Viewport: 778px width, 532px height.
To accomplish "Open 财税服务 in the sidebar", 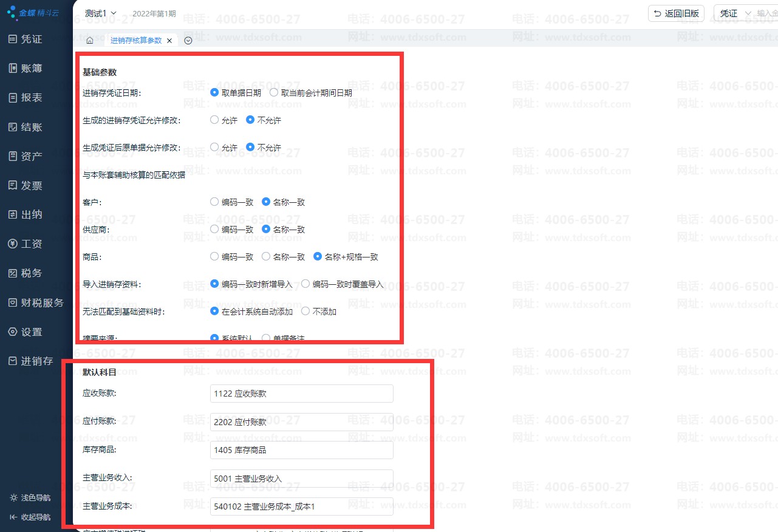I will [x=36, y=302].
